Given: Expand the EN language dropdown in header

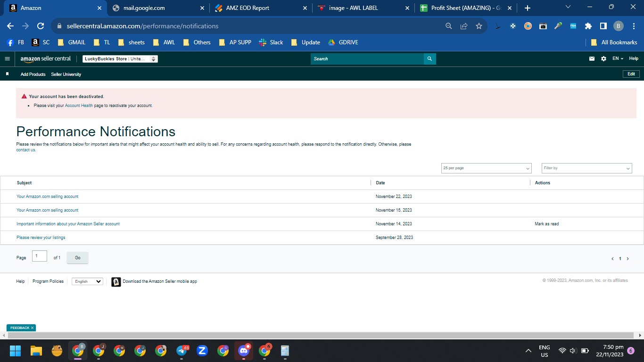Looking at the screenshot, I should tap(618, 59).
